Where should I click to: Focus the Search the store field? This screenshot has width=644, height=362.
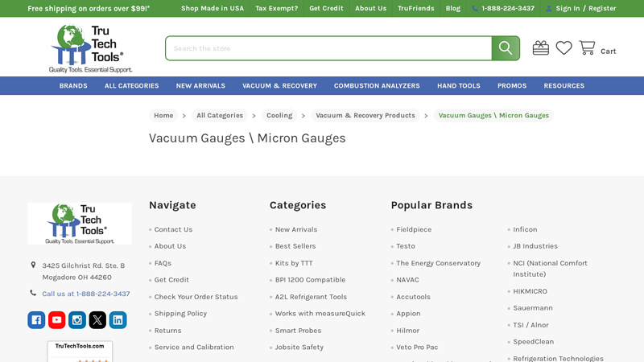[328, 48]
